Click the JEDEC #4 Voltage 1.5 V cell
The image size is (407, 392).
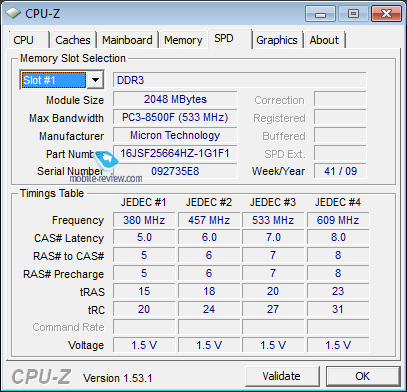pyautogui.click(x=338, y=345)
